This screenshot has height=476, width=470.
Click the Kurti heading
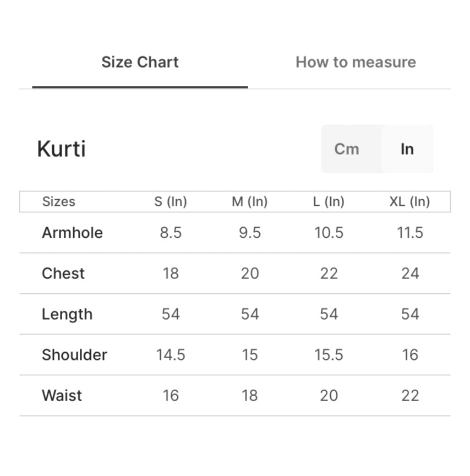click(x=61, y=149)
